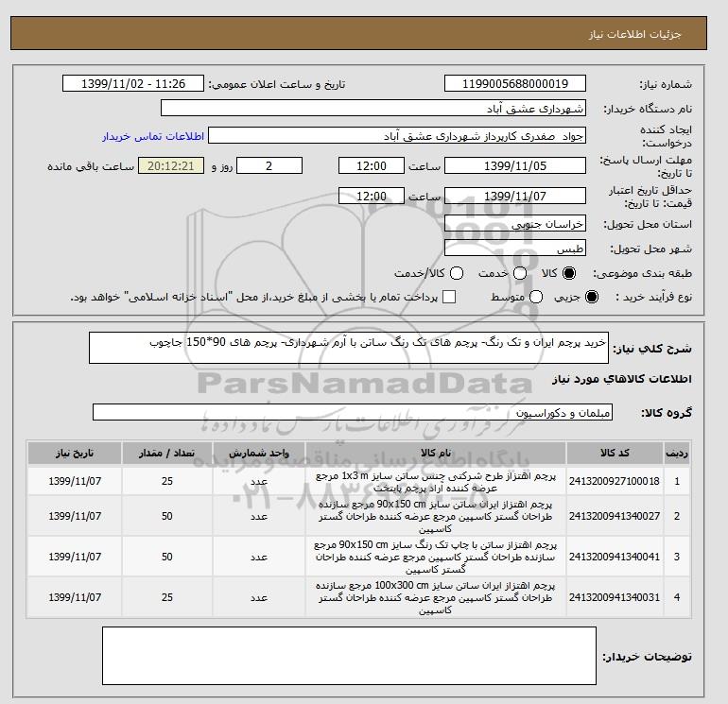Click quantity 25 in row 4
This screenshot has width=728, height=704.
point(167,597)
